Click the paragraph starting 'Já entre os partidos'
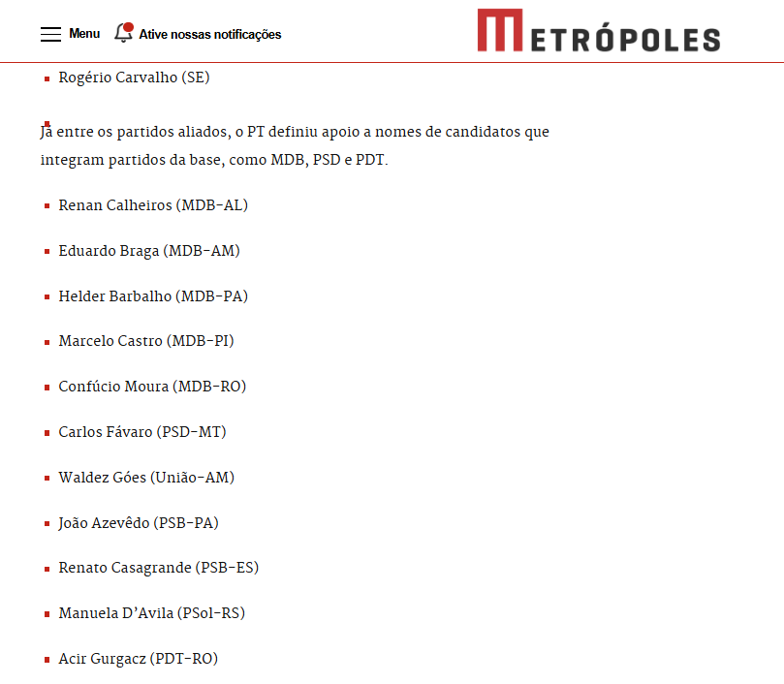784x684 pixels. (x=295, y=145)
